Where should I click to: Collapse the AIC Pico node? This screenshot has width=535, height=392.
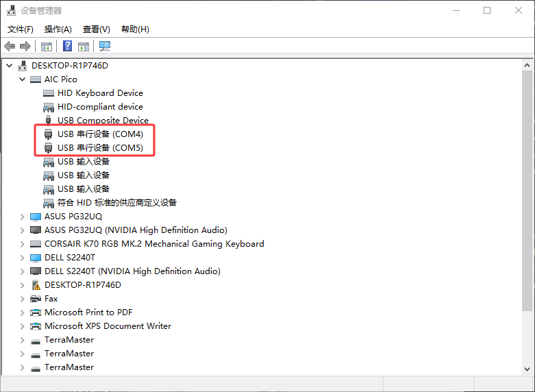click(23, 79)
